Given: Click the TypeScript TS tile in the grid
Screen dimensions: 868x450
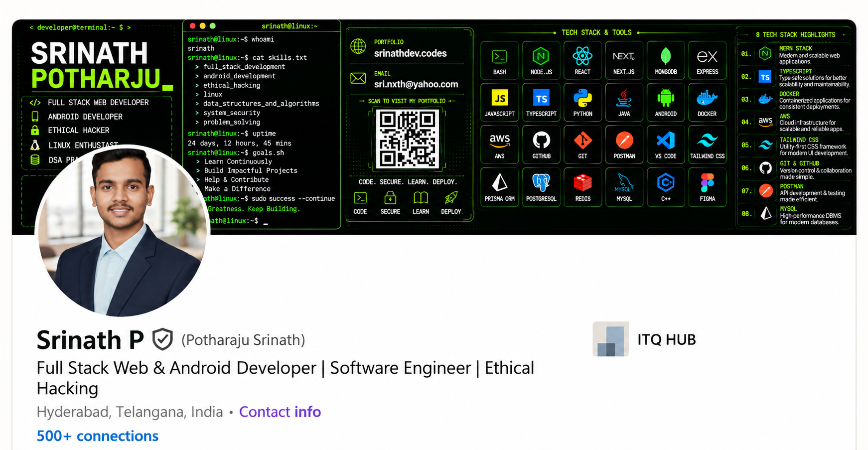Looking at the screenshot, I should coord(541,102).
